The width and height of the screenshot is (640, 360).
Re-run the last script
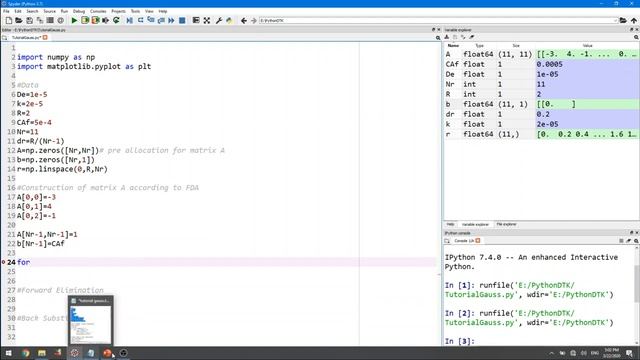[x=116, y=20]
